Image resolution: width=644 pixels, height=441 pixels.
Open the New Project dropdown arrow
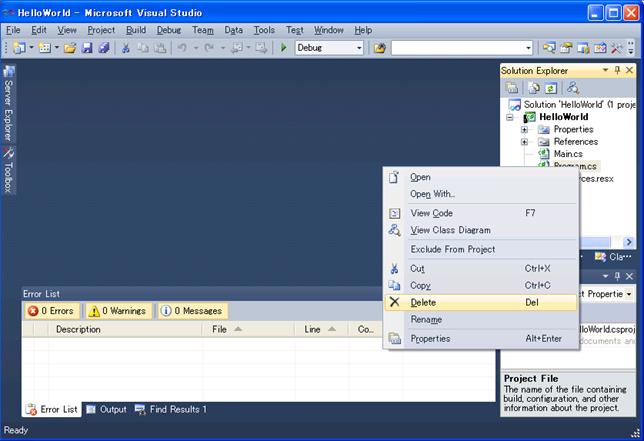pyautogui.click(x=31, y=48)
